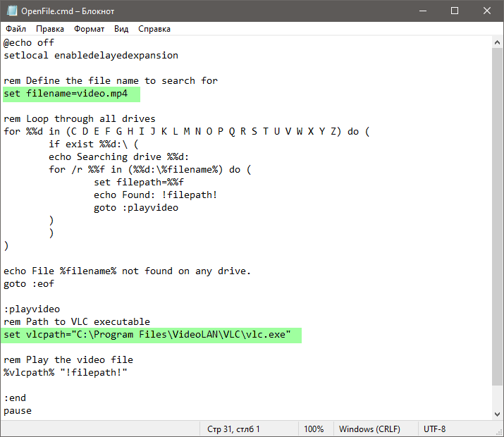Open the Файл menu
504x437 pixels.
coord(16,29)
